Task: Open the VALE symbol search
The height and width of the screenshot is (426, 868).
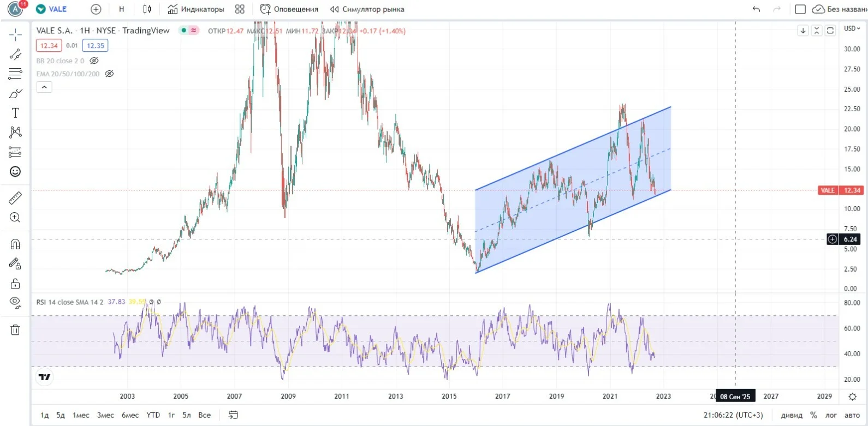Action: coord(51,9)
